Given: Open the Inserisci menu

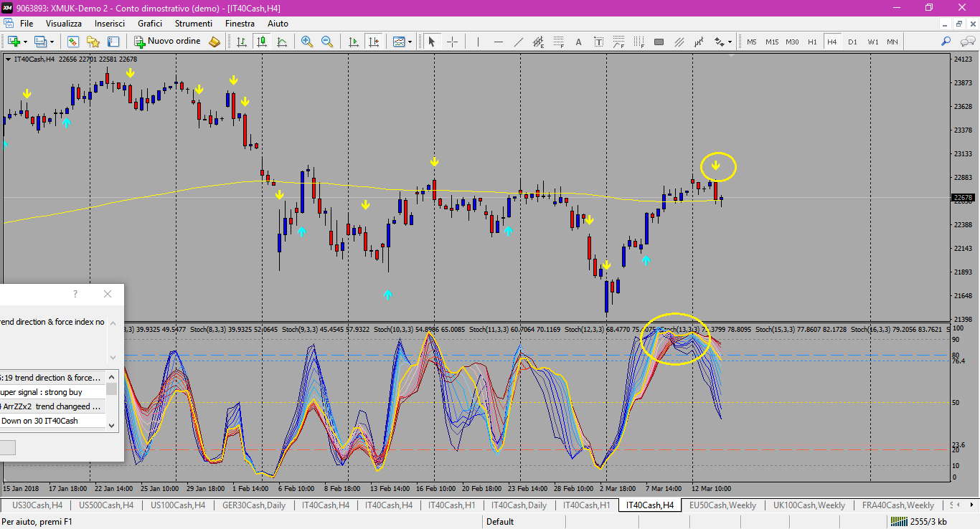Looking at the screenshot, I should click(110, 24).
